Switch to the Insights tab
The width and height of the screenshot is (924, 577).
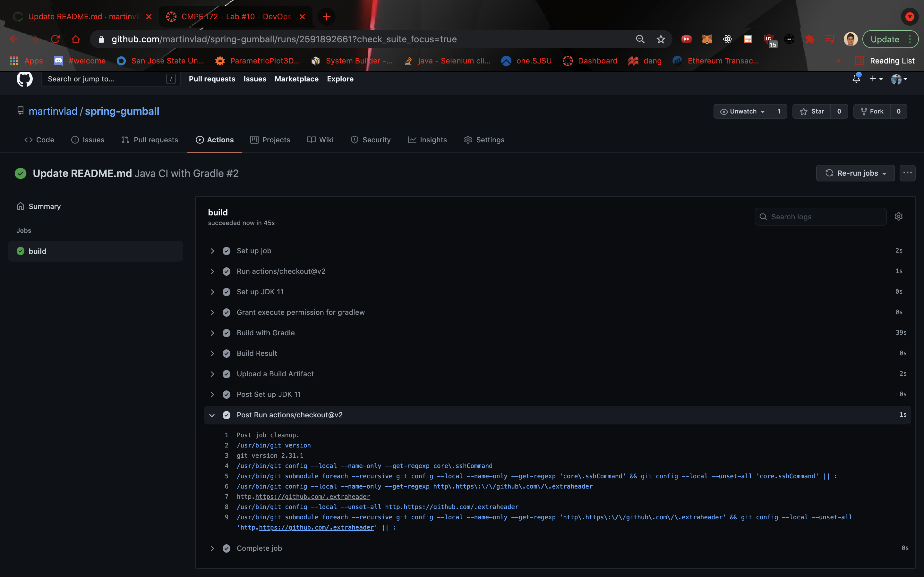(427, 140)
